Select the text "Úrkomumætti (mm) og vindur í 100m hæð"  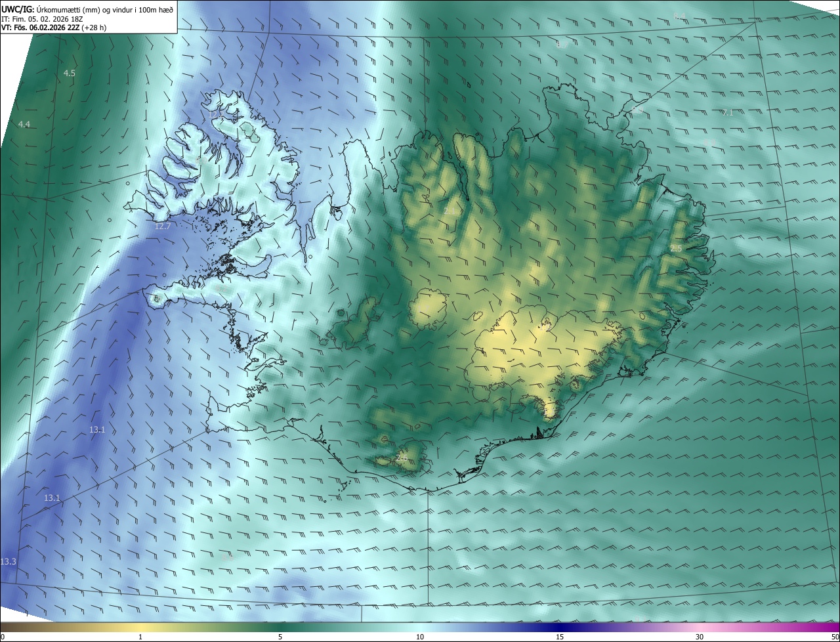click(x=105, y=9)
